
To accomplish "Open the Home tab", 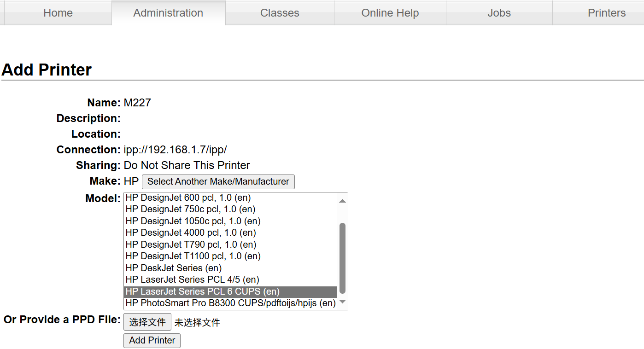I will [x=58, y=13].
